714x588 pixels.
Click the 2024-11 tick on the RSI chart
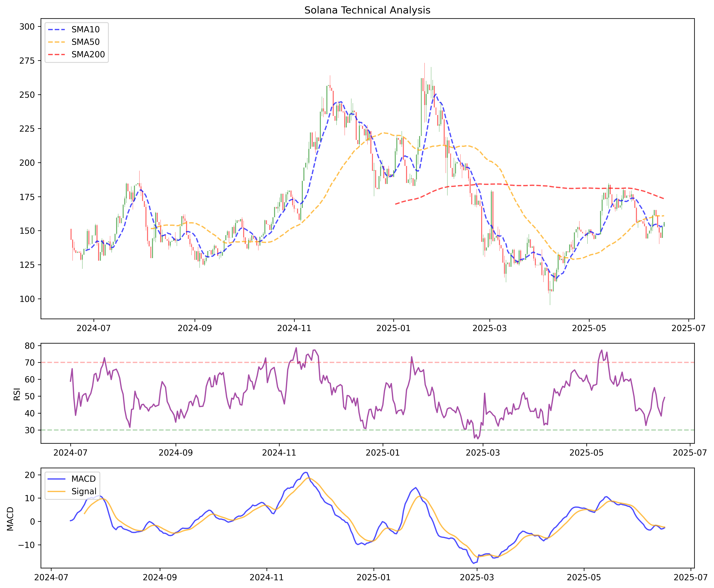pyautogui.click(x=279, y=453)
